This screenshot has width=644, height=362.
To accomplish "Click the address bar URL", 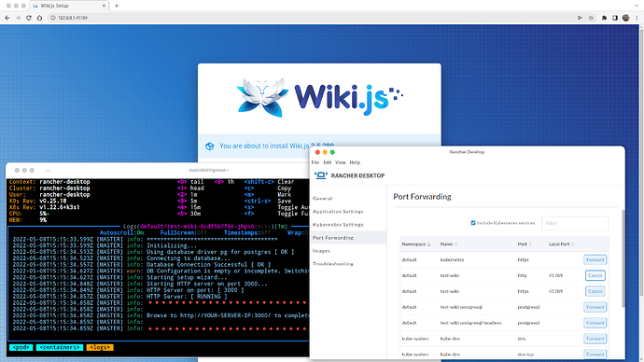I will coord(73,18).
